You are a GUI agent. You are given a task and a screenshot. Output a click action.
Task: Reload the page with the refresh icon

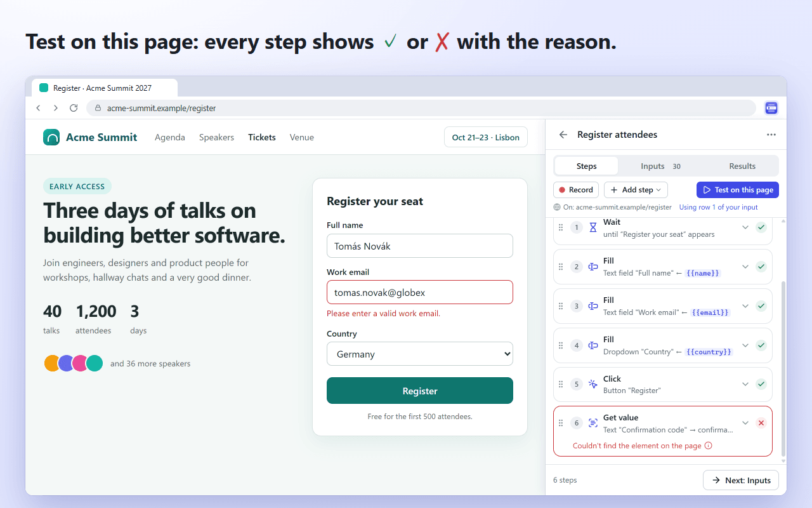(x=74, y=108)
